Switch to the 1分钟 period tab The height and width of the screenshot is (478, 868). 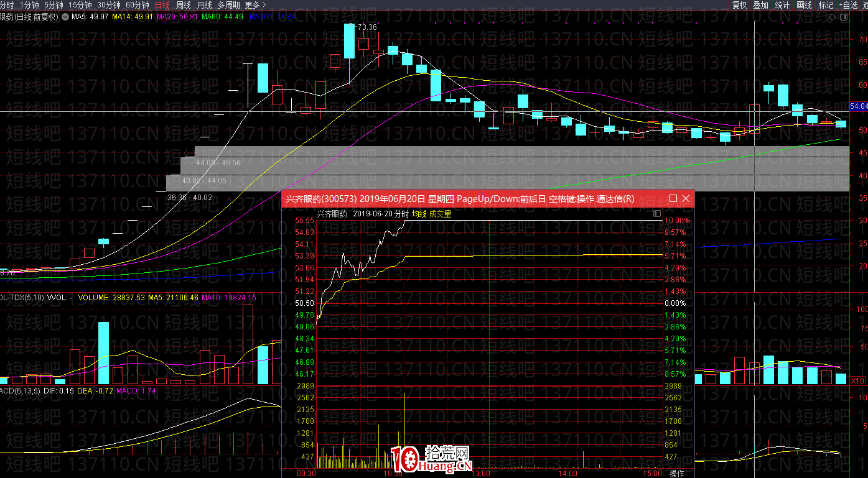point(29,4)
